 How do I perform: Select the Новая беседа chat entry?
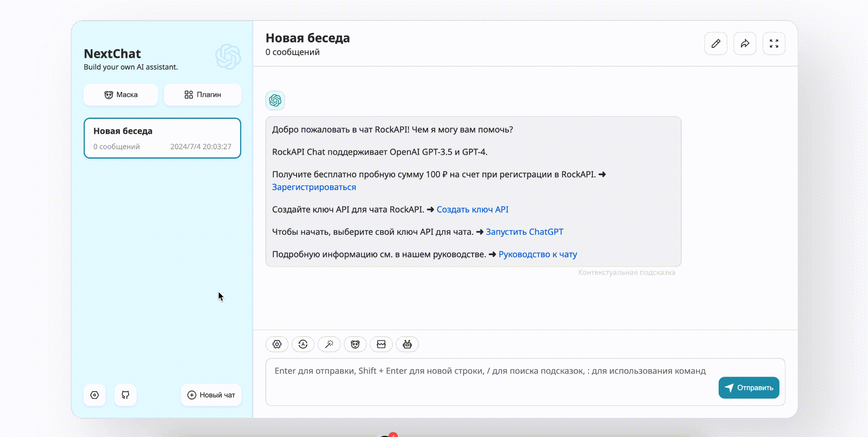click(162, 138)
